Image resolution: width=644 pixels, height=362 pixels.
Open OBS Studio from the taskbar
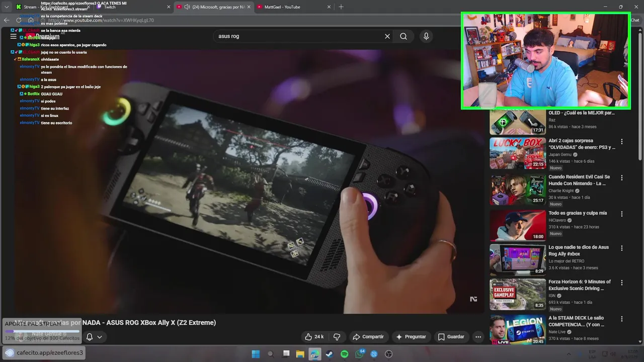click(389, 354)
